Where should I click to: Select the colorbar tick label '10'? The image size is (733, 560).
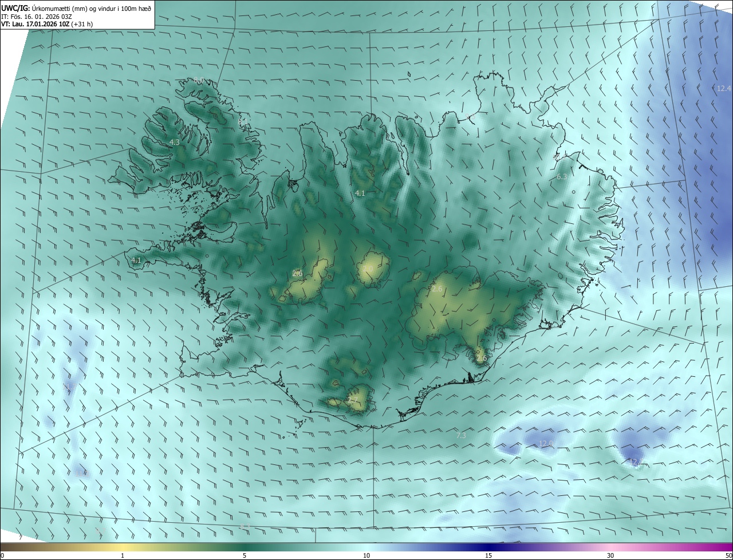[366, 555]
